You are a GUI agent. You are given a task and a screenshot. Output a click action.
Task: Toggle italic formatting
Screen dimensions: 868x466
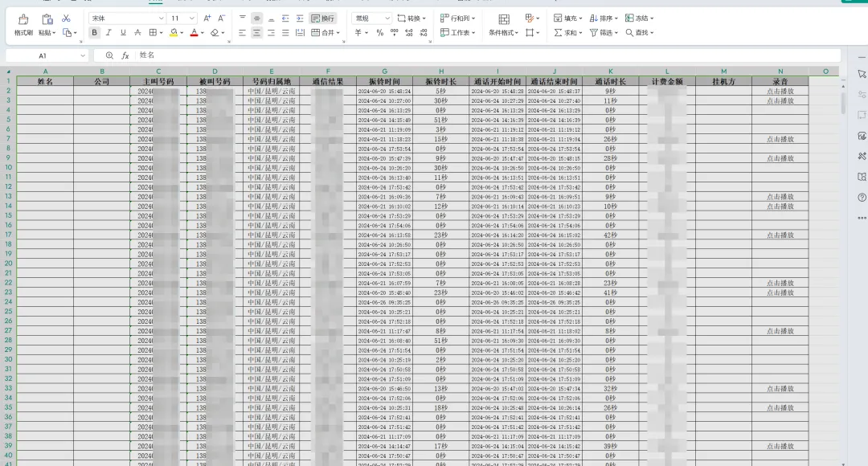108,33
